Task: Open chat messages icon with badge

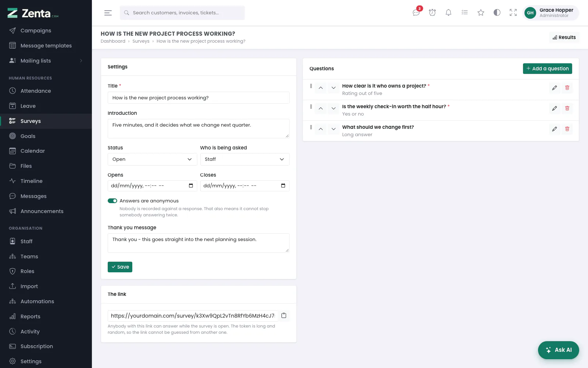Action: 416,13
